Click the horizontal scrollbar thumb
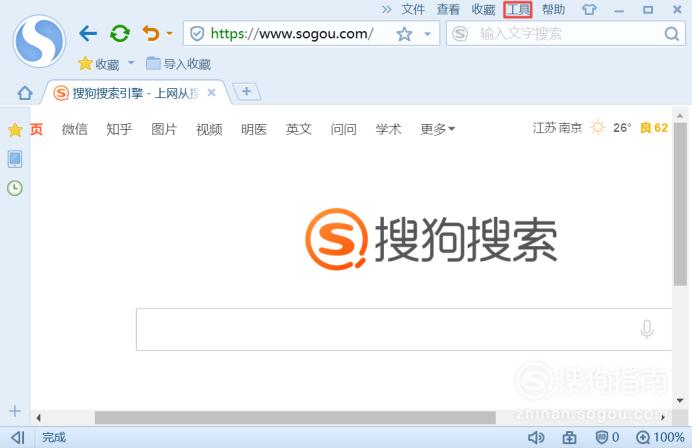Viewport: 692px width, 448px height. (x=295, y=417)
